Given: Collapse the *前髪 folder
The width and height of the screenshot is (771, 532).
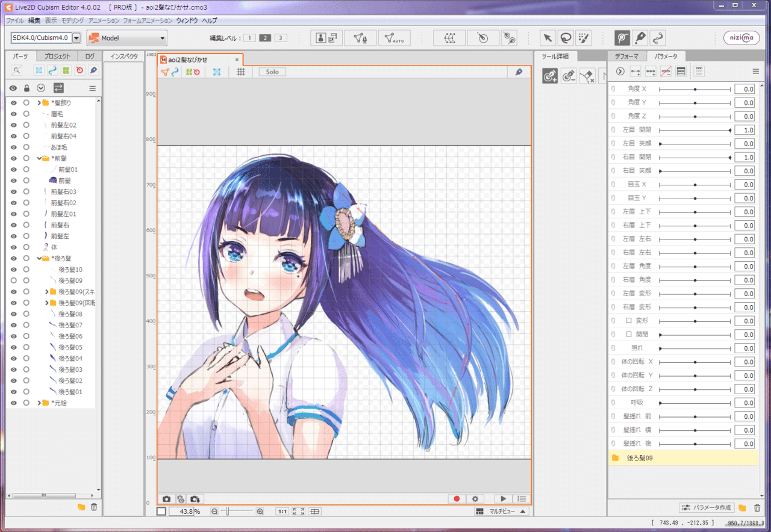Looking at the screenshot, I should coord(39,158).
